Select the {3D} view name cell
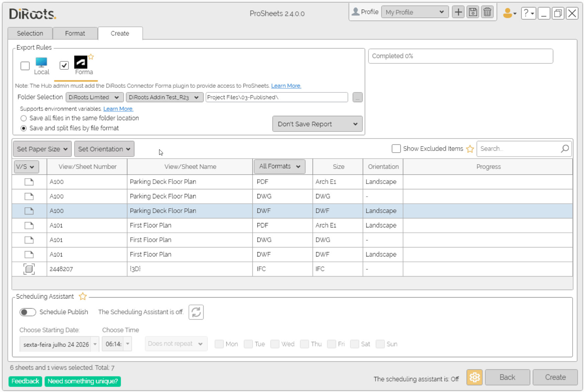Image resolution: width=584 pixels, height=392 pixels. [x=190, y=269]
